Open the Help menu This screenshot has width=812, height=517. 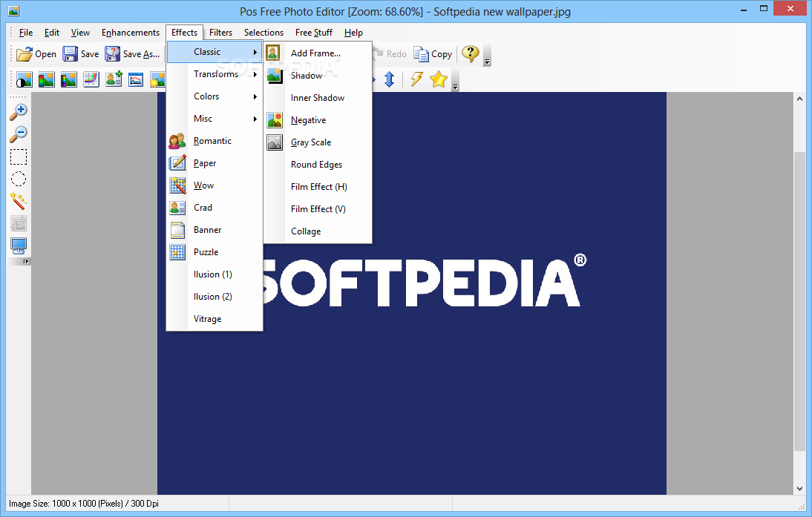354,33
